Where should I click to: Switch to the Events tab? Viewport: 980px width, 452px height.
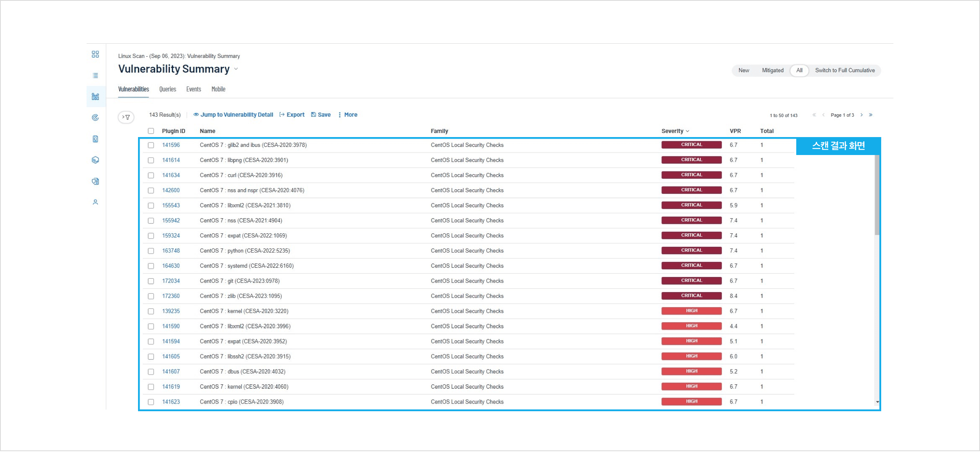pyautogui.click(x=194, y=89)
